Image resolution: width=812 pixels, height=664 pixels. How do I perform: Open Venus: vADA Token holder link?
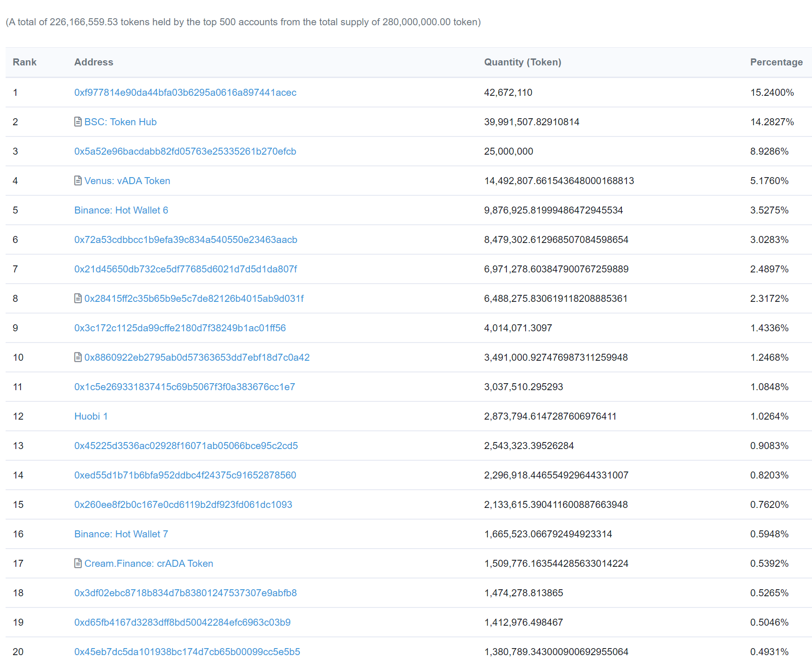[127, 181]
